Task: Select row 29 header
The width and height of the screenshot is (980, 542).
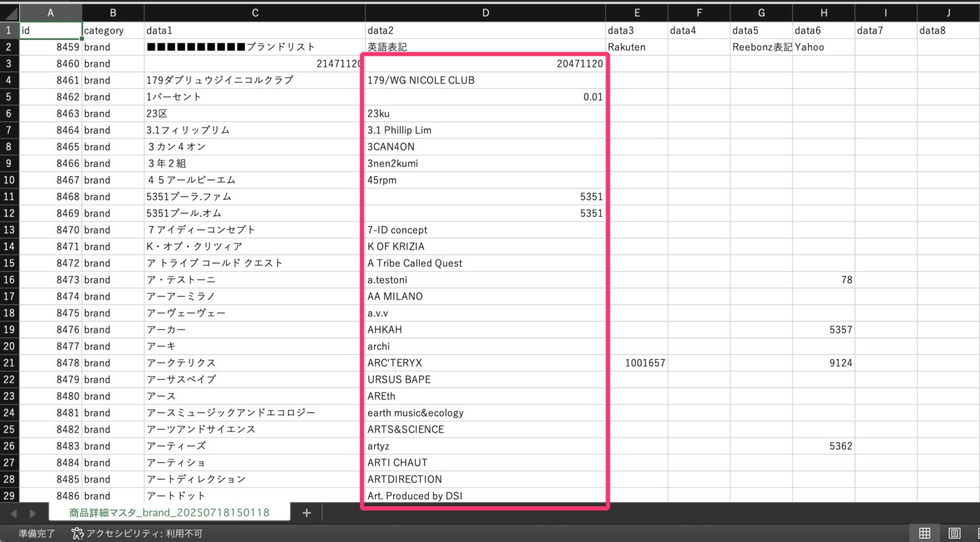Action: coord(9,496)
